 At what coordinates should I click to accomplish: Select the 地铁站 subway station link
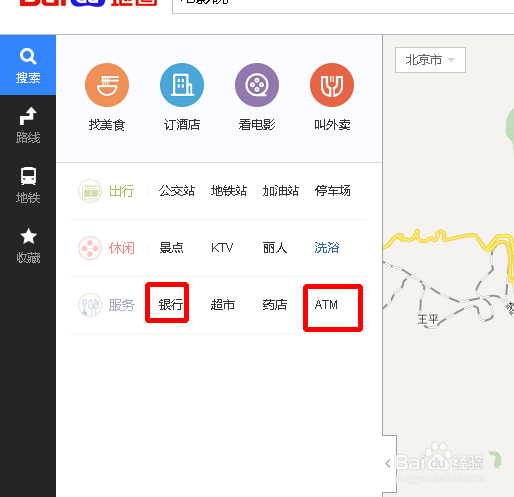pos(229,191)
